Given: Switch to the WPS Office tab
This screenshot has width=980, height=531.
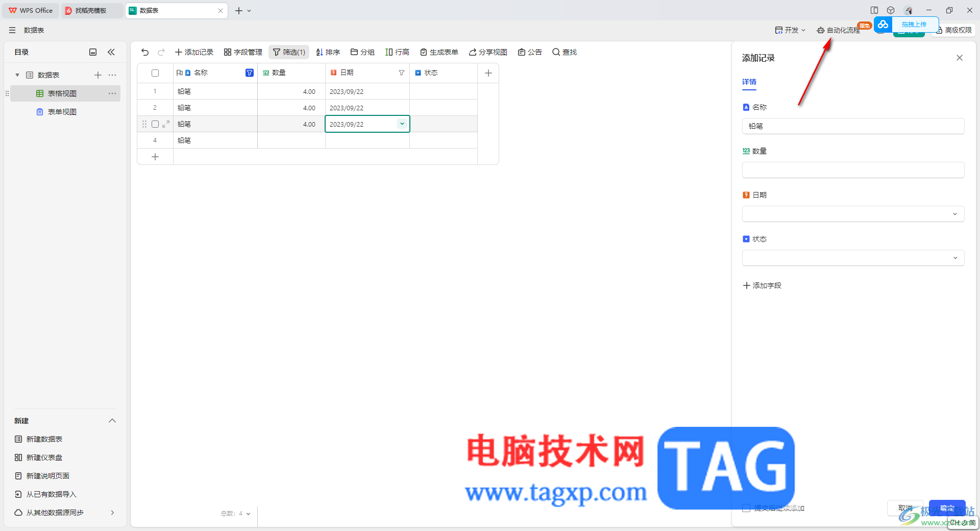Looking at the screenshot, I should [31, 10].
